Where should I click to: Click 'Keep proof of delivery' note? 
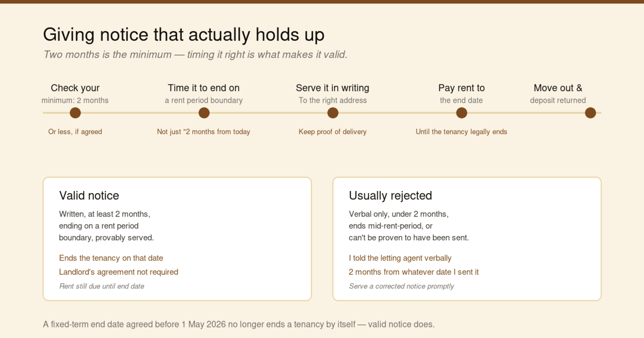pos(333,132)
